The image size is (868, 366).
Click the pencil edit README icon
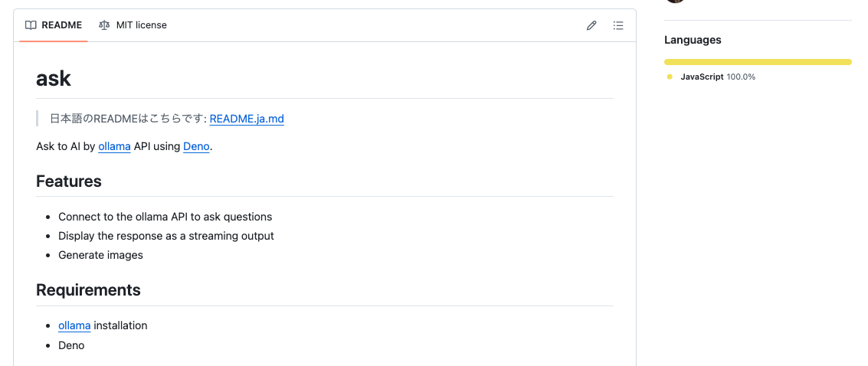[x=591, y=25]
